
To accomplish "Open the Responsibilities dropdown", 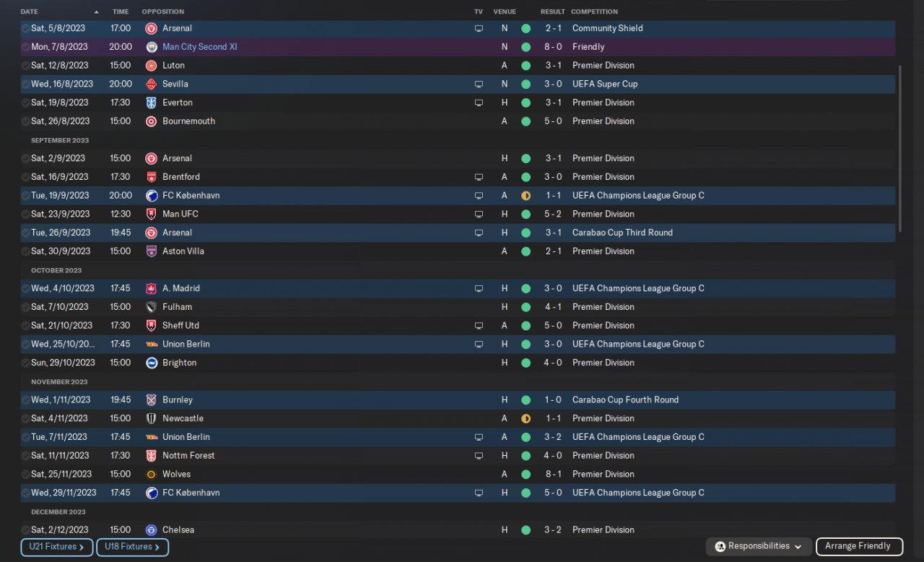I will click(758, 547).
